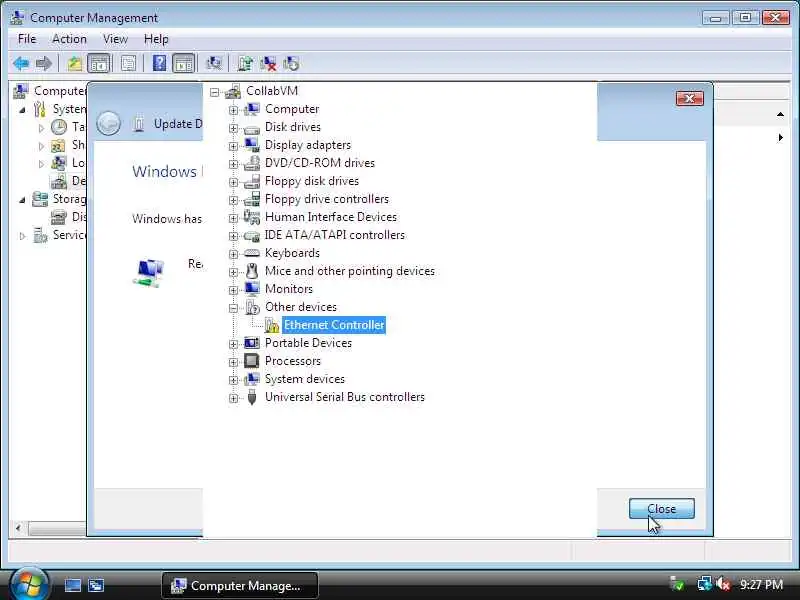Click the Uninstall device toolbar icon

point(268,64)
